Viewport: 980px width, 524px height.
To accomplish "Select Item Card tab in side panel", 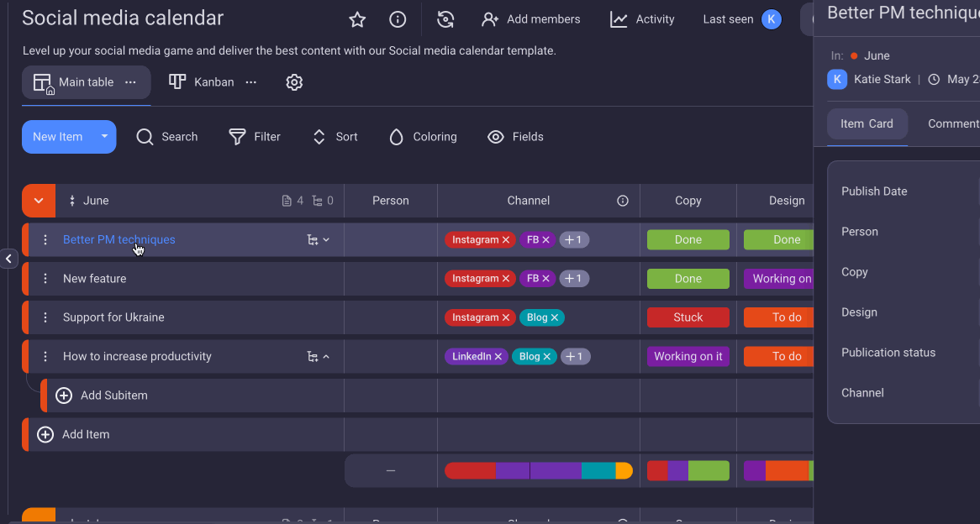I will [x=867, y=123].
